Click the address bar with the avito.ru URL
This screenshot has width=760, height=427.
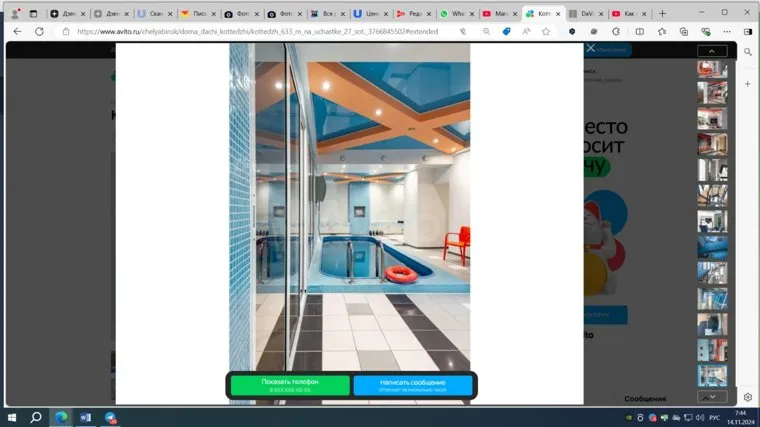coord(260,31)
